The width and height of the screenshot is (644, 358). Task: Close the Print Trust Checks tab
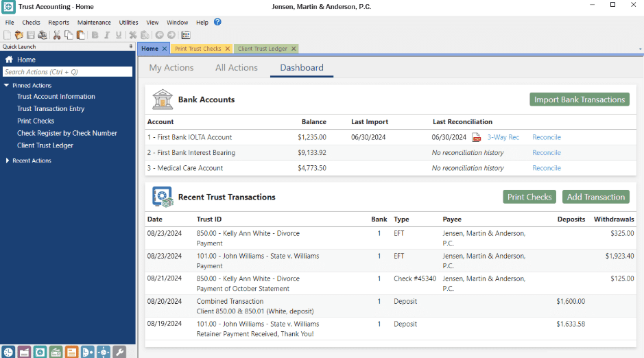coord(228,49)
